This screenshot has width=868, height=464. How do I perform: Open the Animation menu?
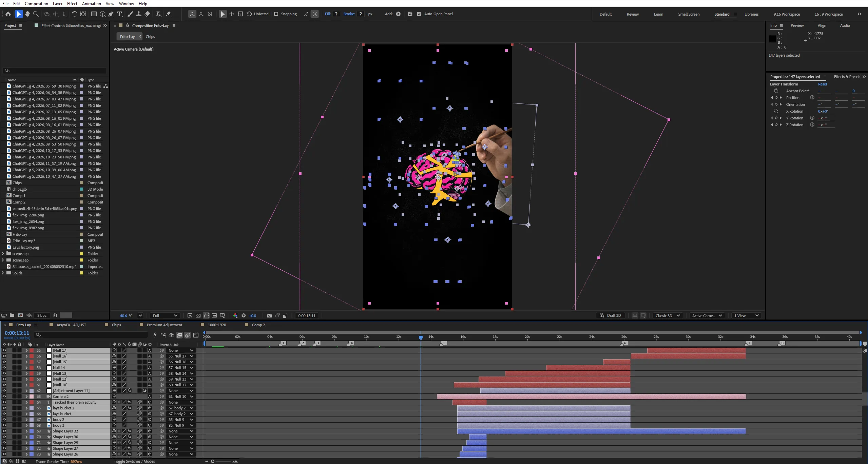pos(91,3)
